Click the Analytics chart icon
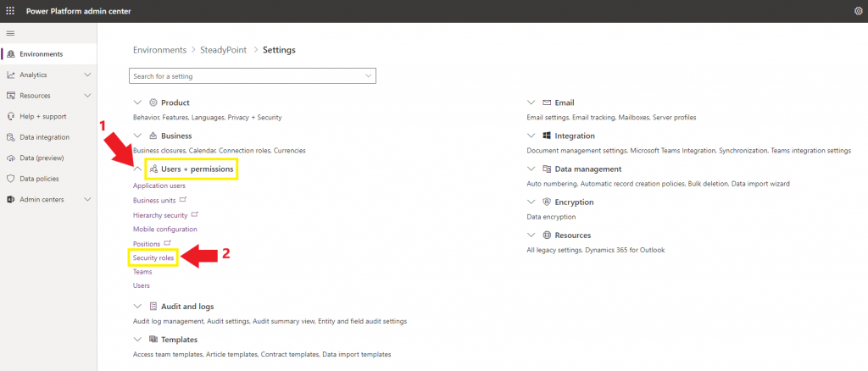Viewport: 868px width, 371px height. pyautogui.click(x=10, y=75)
